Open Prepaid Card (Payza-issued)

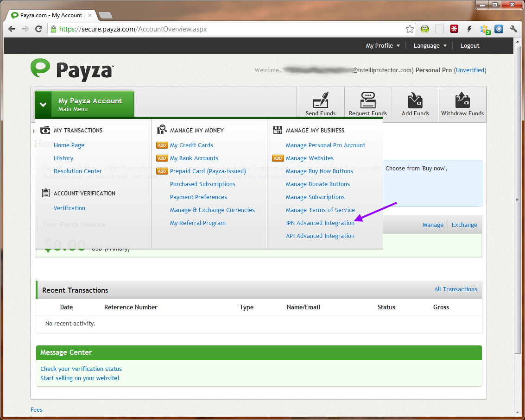click(208, 171)
